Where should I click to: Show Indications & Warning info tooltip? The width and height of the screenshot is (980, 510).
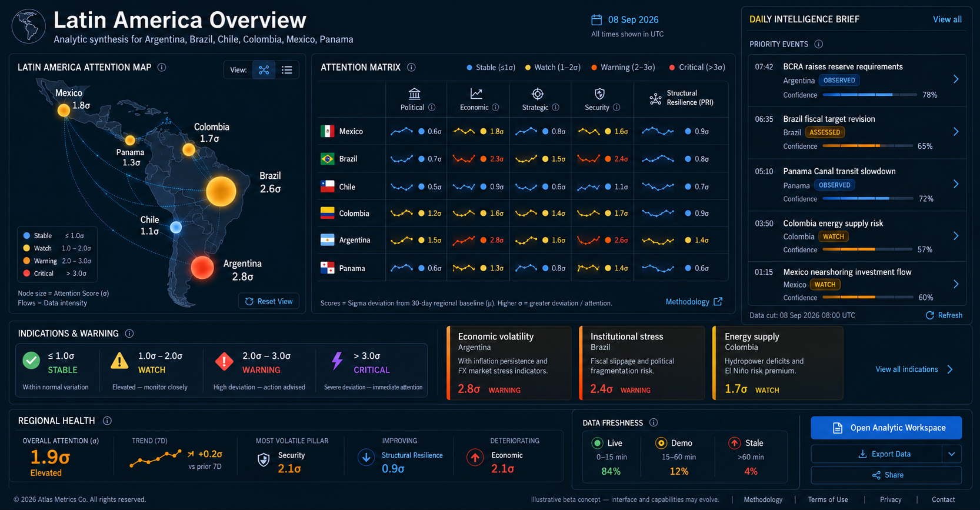pyautogui.click(x=129, y=334)
